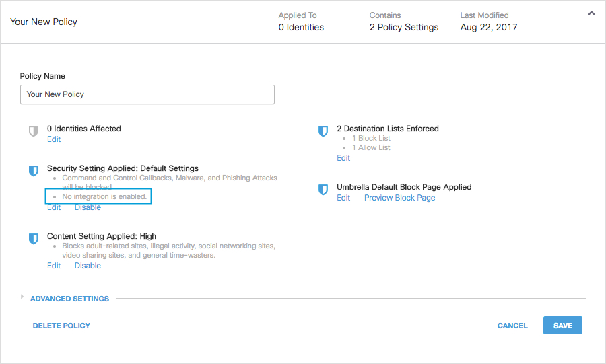The height and width of the screenshot is (364, 606).
Task: Open Preview Block Page link
Action: coord(399,198)
